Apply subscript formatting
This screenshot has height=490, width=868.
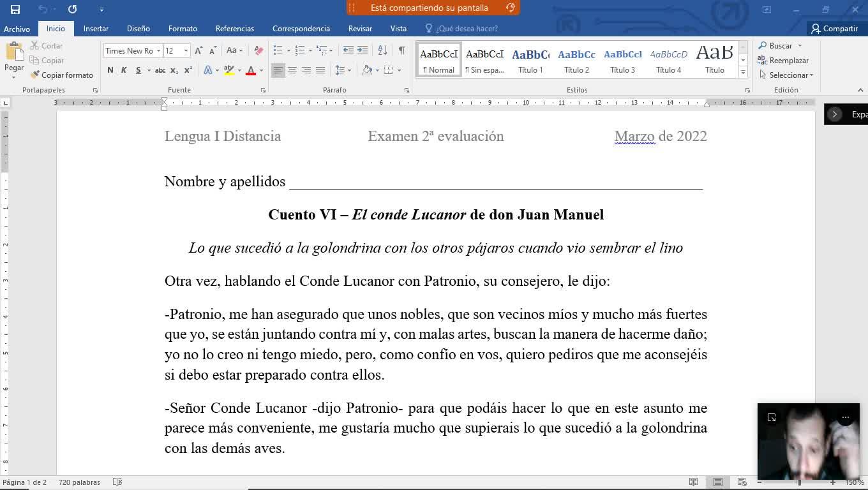175,70
